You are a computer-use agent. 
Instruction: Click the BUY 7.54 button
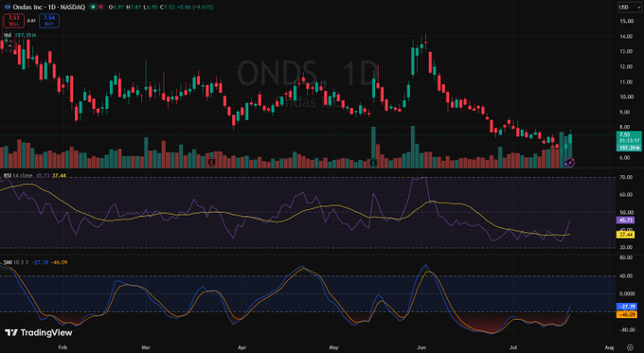pos(49,21)
